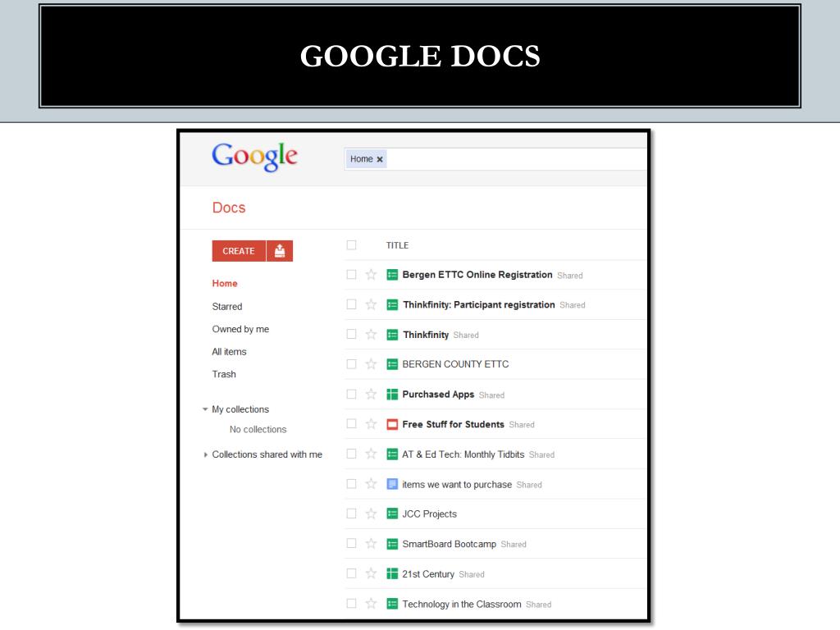Image resolution: width=840 pixels, height=630 pixels.
Task: Click spreadsheet icon of 21st Century
Action: pyautogui.click(x=392, y=573)
